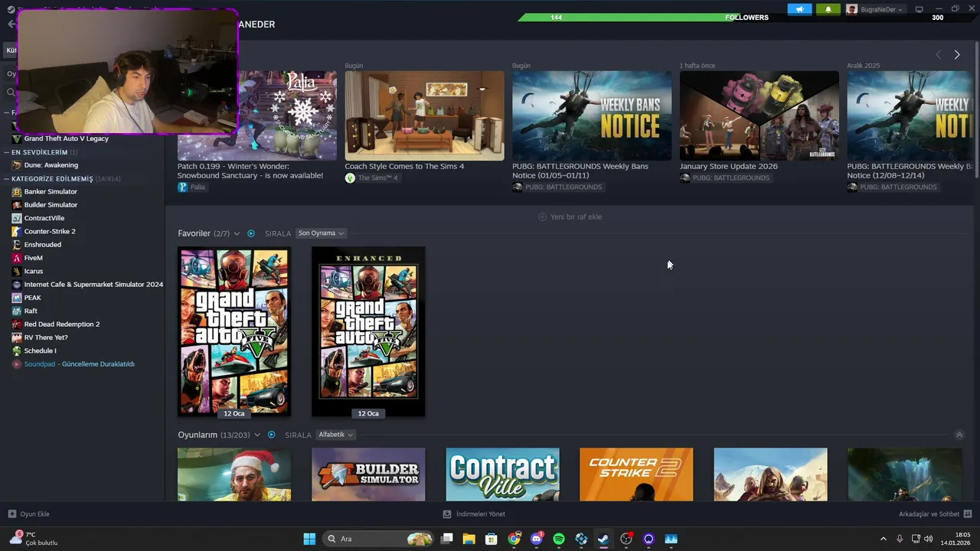
Task: Open Grand Theft Auto V Enhanced cover art
Action: [x=368, y=331]
